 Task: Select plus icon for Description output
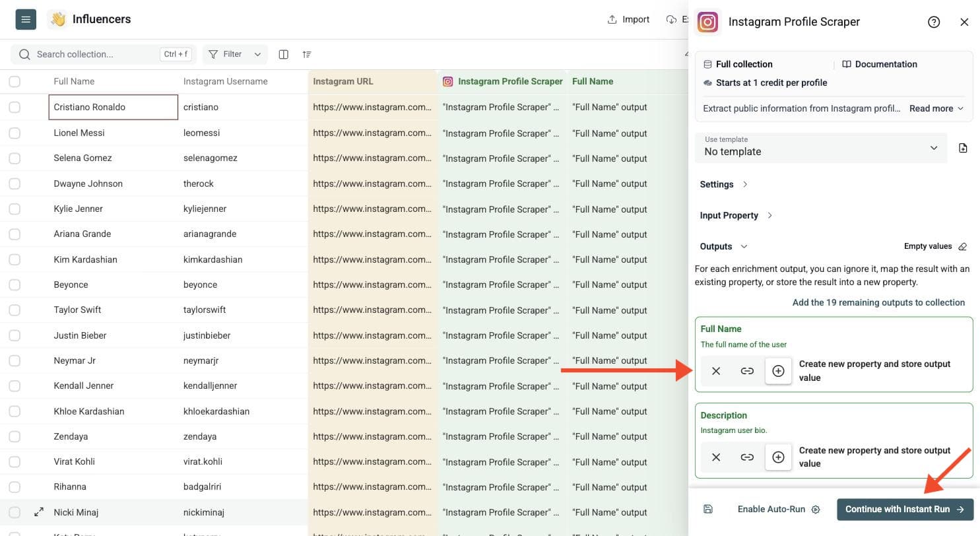[778, 457]
